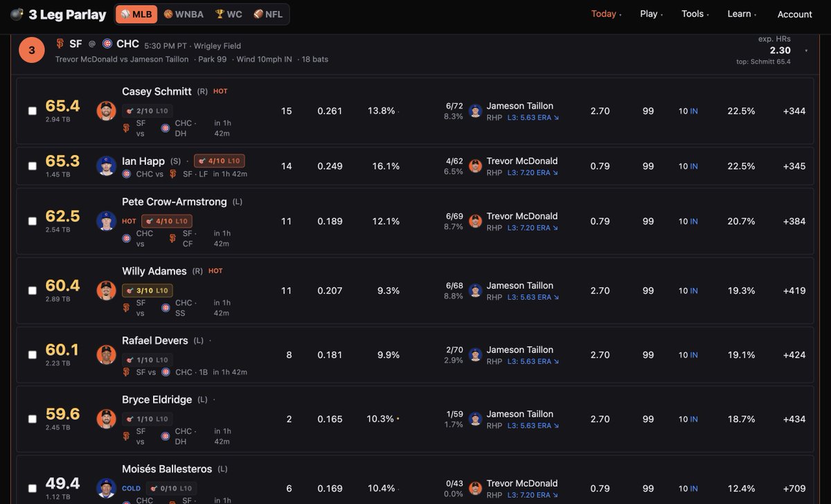
Task: Tick the Willy Adames checkbox
Action: 33,291
